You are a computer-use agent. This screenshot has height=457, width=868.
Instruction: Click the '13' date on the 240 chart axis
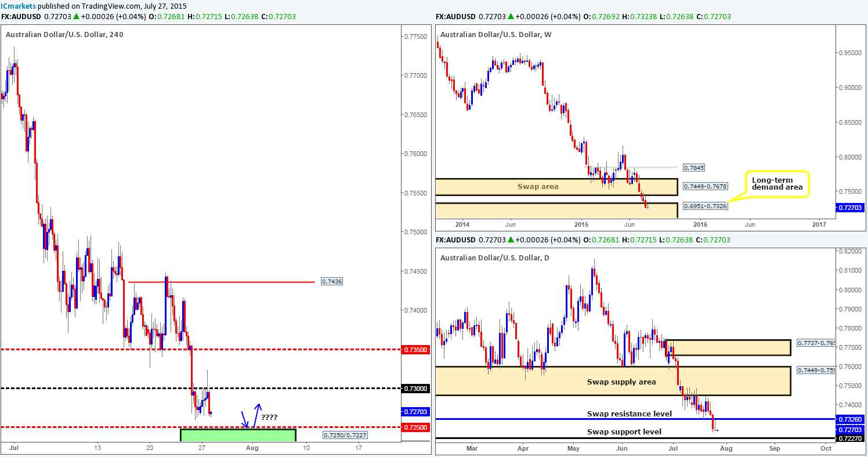(97, 448)
